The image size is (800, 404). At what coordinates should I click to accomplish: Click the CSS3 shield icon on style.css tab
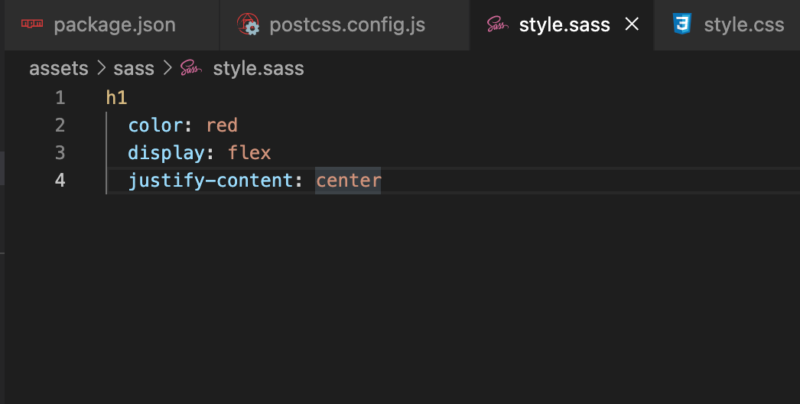682,24
